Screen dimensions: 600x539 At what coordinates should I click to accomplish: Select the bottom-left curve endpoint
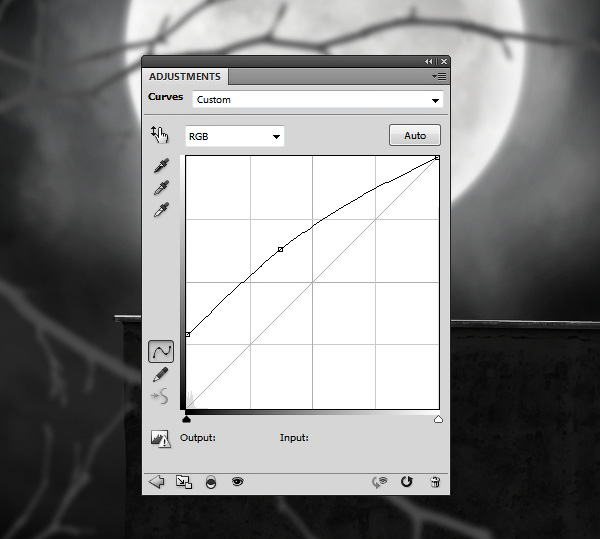click(188, 335)
